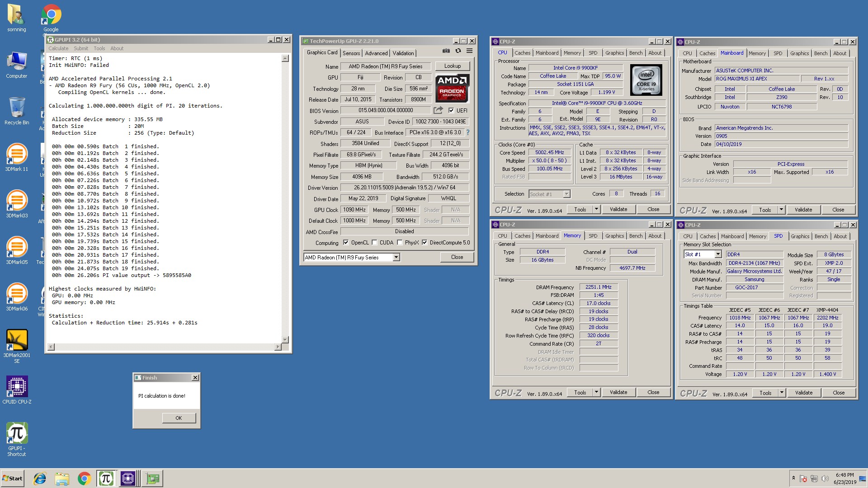Open the Socket #1 selection dropdown
Screen dimensions: 868x488
click(x=566, y=194)
